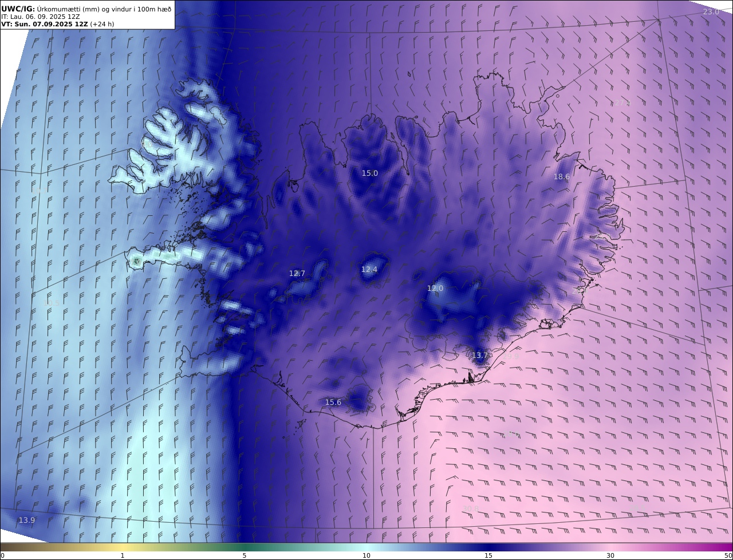Click the color scale tick label 0
This screenshot has width=733, height=560.
point(2,555)
